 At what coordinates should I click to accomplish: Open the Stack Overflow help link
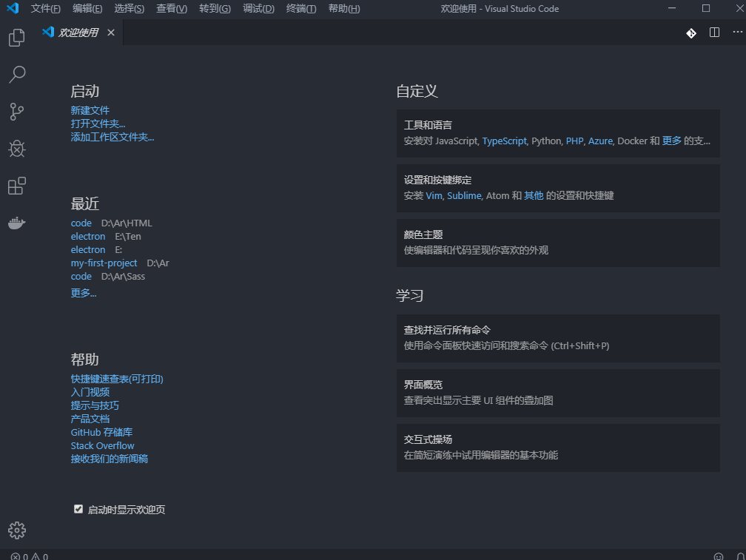coord(102,445)
